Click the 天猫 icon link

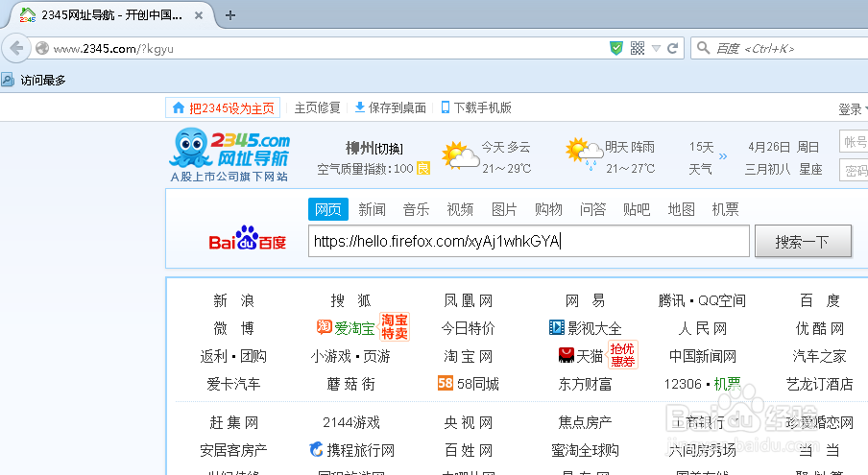581,356
